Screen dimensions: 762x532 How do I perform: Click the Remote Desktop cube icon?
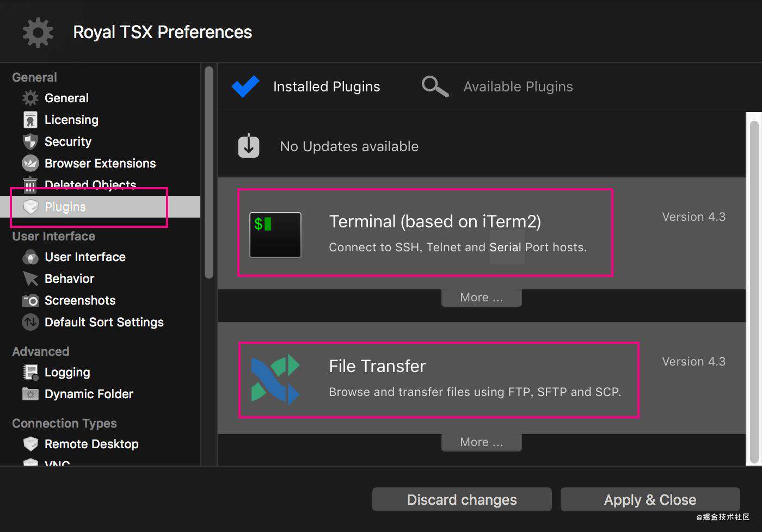30,444
